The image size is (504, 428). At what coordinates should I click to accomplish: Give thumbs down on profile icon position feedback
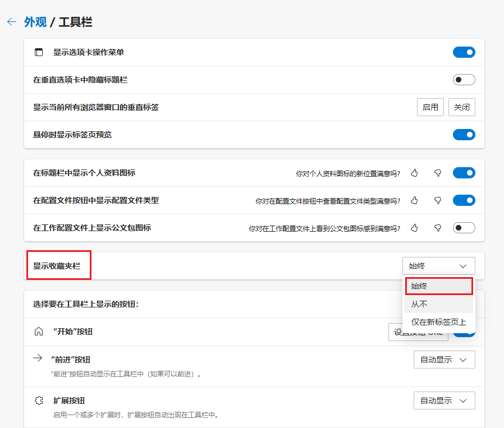[437, 173]
